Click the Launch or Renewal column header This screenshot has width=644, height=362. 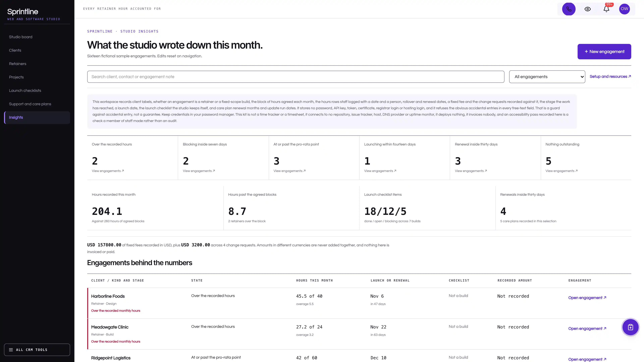(390, 281)
